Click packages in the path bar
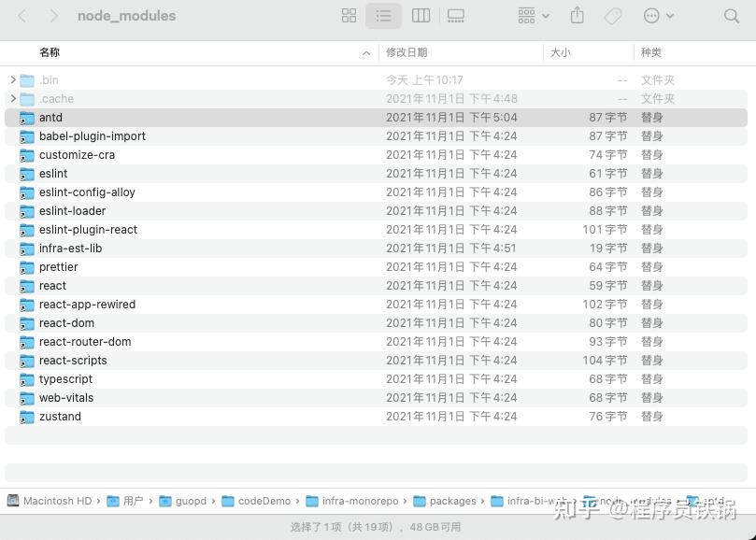The height and width of the screenshot is (540, 756). (445, 501)
